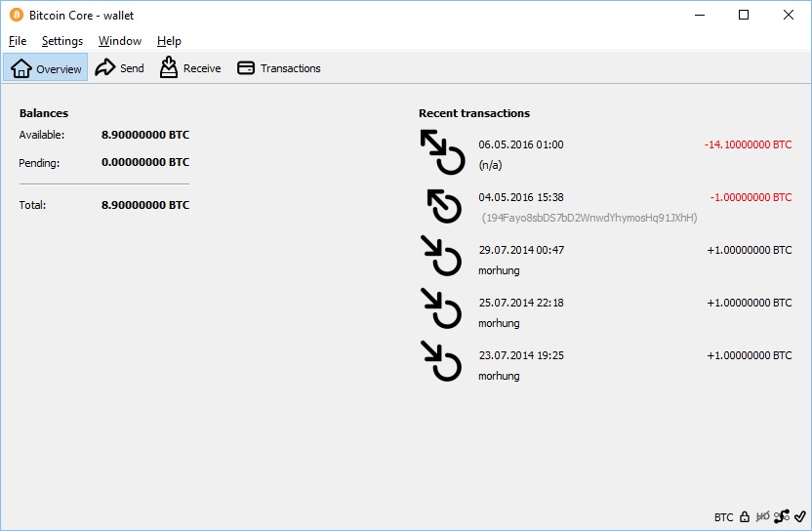The height and width of the screenshot is (531, 812).
Task: Open the Send tab
Action: click(120, 68)
